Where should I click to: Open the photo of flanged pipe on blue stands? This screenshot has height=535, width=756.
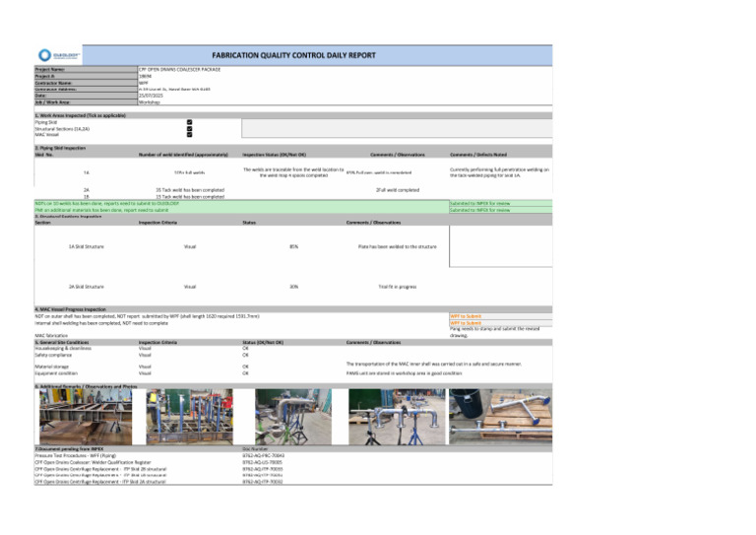coord(397,417)
